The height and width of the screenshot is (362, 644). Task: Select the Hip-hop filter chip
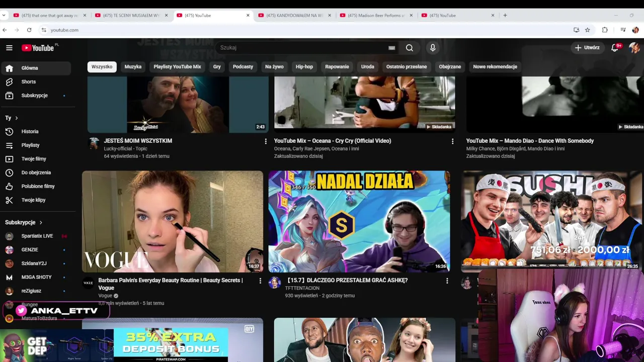(x=304, y=66)
